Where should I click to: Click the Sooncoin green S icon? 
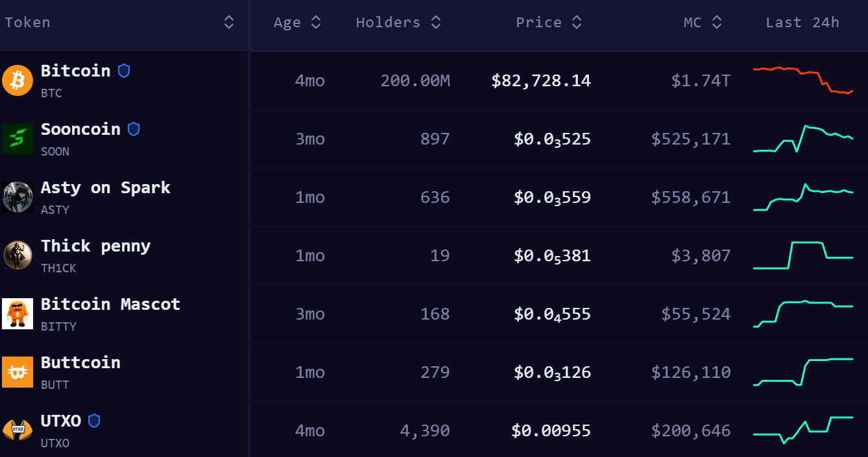click(x=18, y=139)
